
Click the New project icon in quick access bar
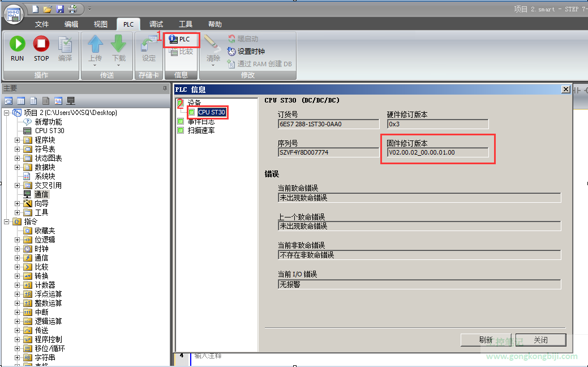click(35, 8)
